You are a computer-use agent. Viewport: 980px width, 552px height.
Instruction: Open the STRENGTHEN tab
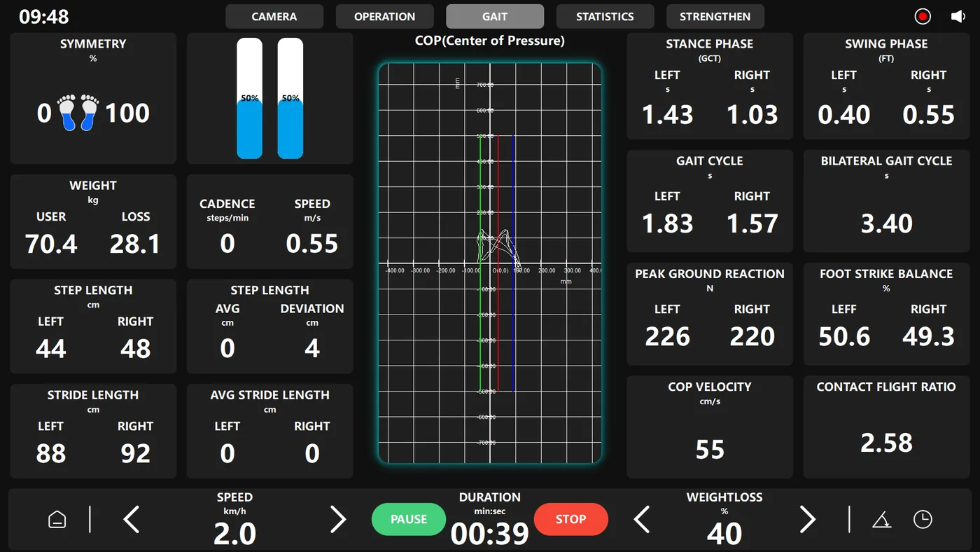tap(715, 16)
